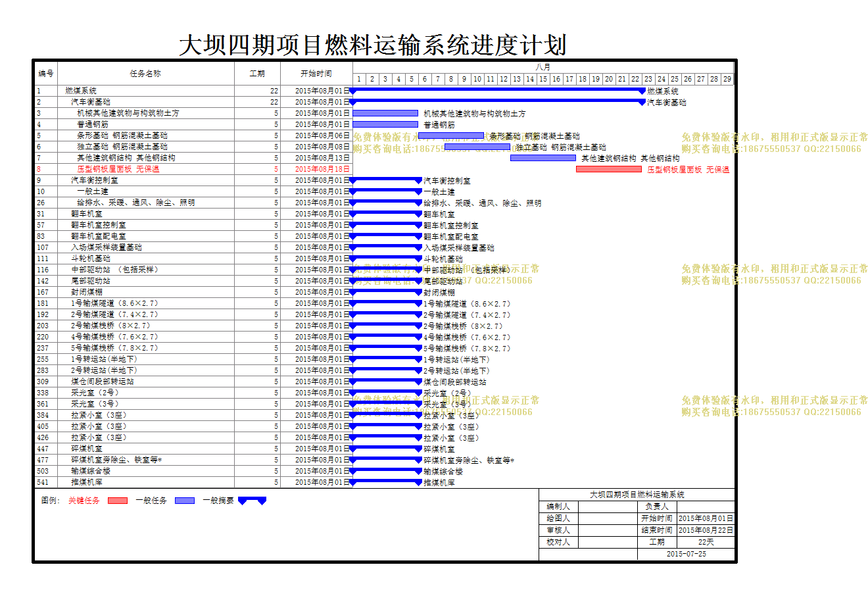Select task name 5号输煤栈桥(7.8×2.7) in the task list
The height and width of the screenshot is (594, 868).
point(115,348)
